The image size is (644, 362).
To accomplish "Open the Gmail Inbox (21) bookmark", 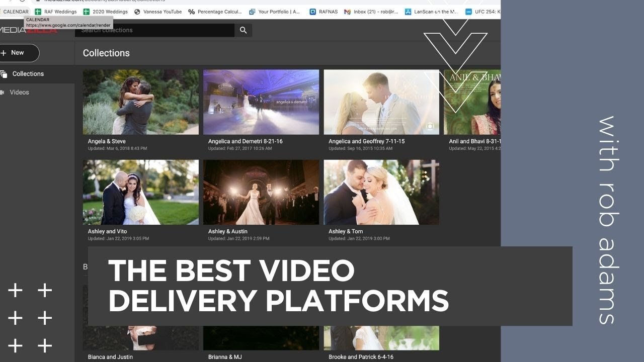I will pos(371,12).
